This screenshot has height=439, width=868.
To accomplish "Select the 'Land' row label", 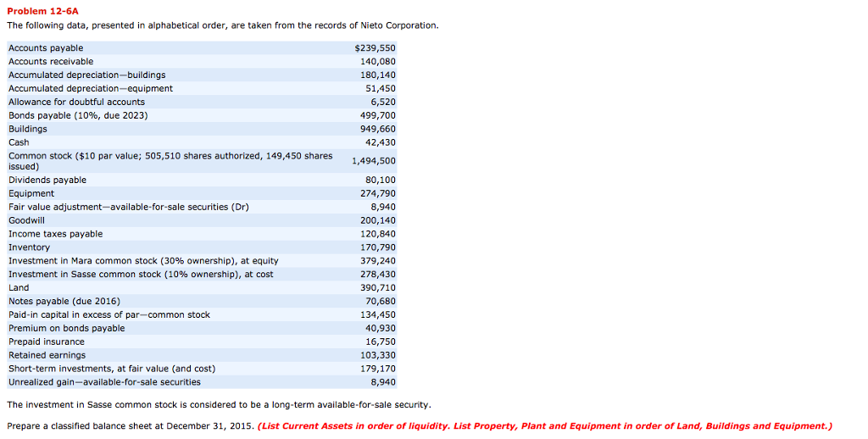I will [19, 288].
